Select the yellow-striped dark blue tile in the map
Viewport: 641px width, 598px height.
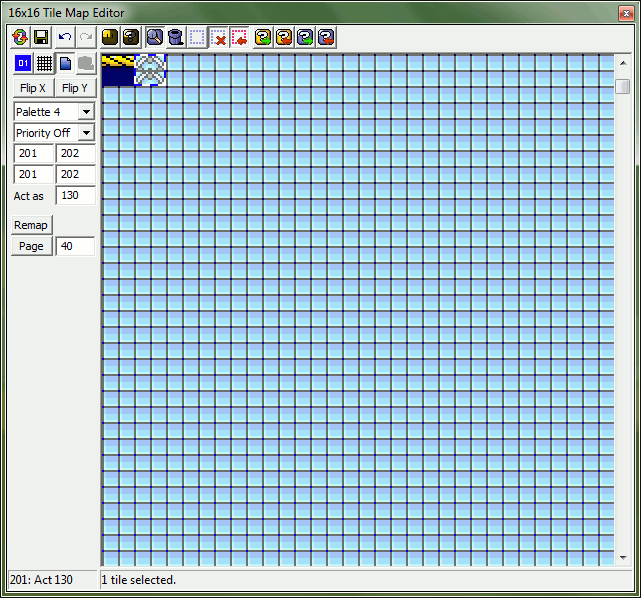[x=118, y=70]
